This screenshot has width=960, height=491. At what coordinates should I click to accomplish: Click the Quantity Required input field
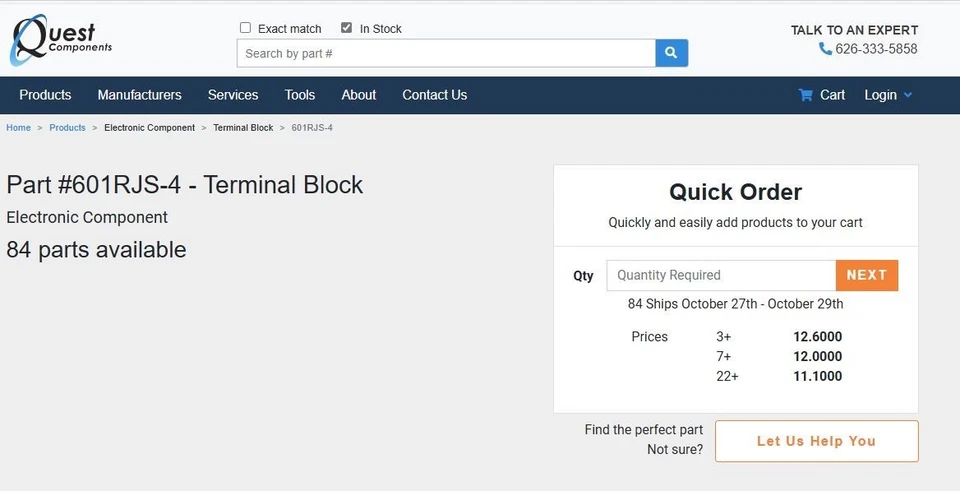[x=720, y=275]
